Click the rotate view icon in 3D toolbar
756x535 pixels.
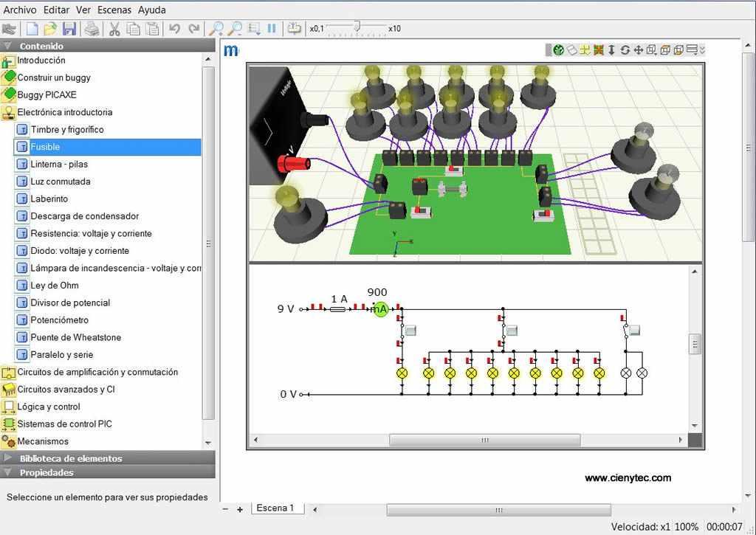coord(625,50)
